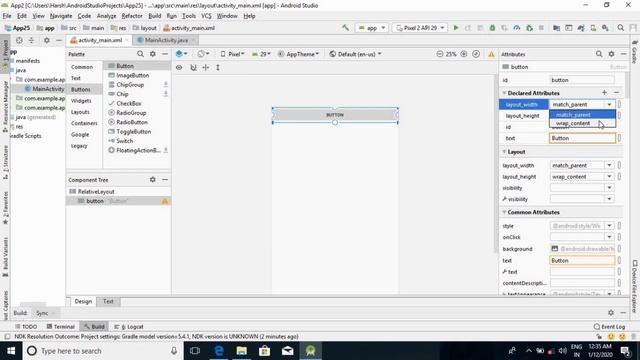Search attributes with magnifier icon
The image size is (640, 360).
click(x=599, y=54)
